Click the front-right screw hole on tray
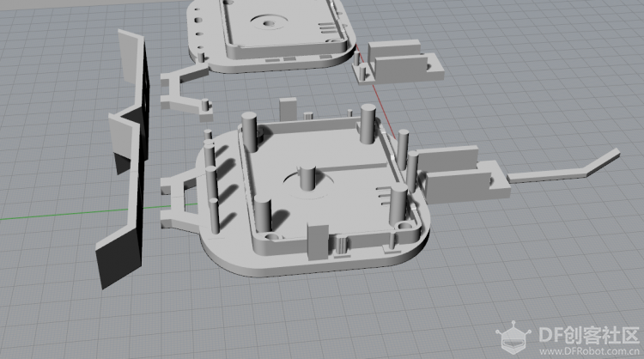This screenshot has width=644, height=359. tap(404, 226)
